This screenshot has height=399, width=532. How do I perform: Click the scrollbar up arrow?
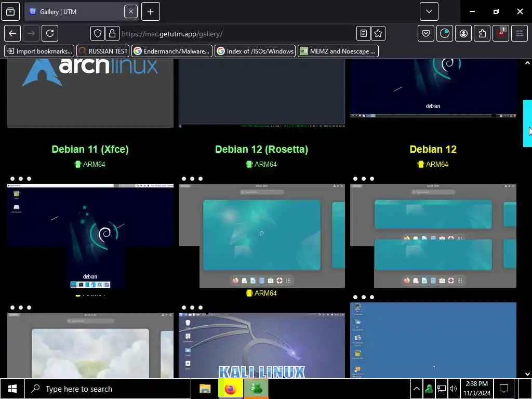(527, 63)
